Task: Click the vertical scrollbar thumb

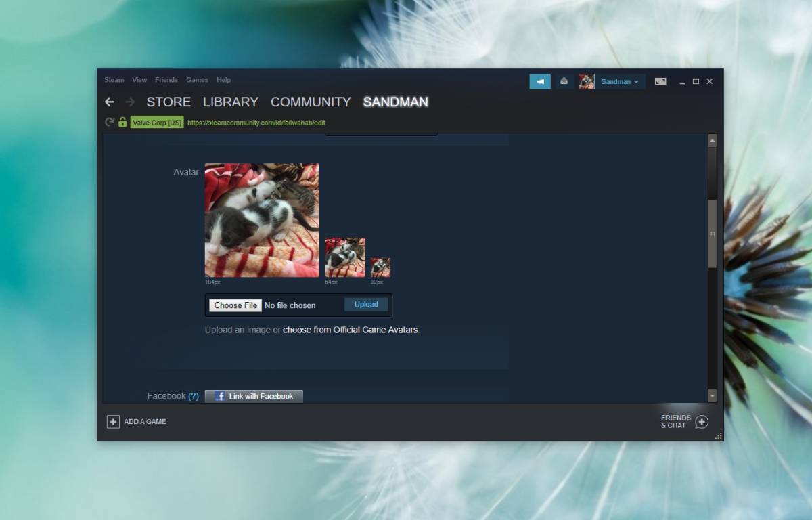Action: click(x=712, y=234)
